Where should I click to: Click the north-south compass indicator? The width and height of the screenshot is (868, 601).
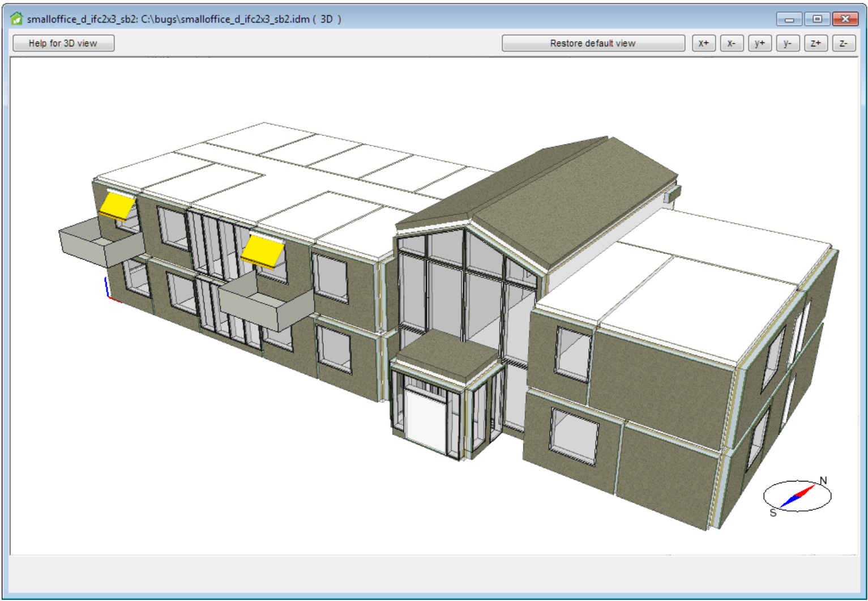797,496
